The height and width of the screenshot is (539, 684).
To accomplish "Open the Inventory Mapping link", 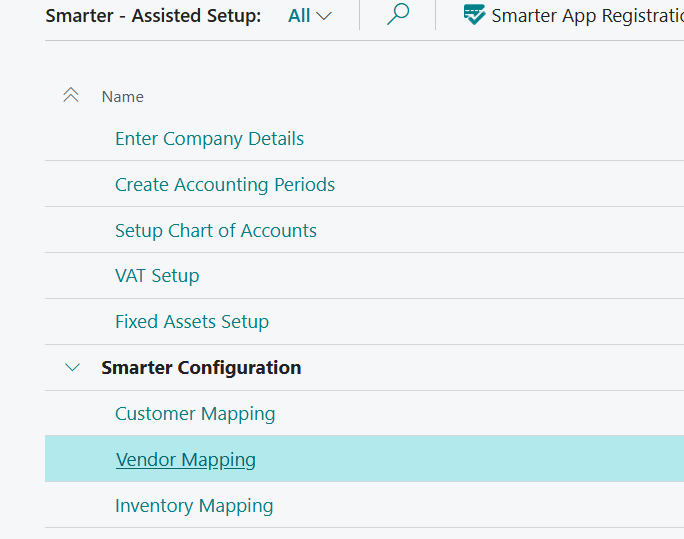I will tap(194, 506).
